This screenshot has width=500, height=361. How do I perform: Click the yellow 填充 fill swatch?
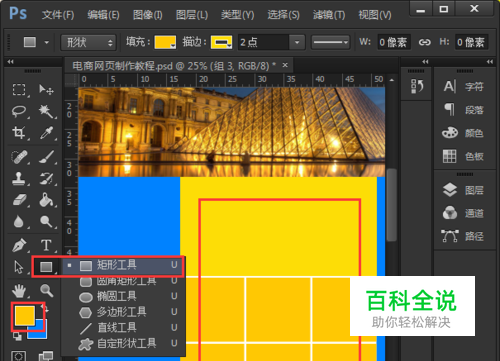coord(165,42)
